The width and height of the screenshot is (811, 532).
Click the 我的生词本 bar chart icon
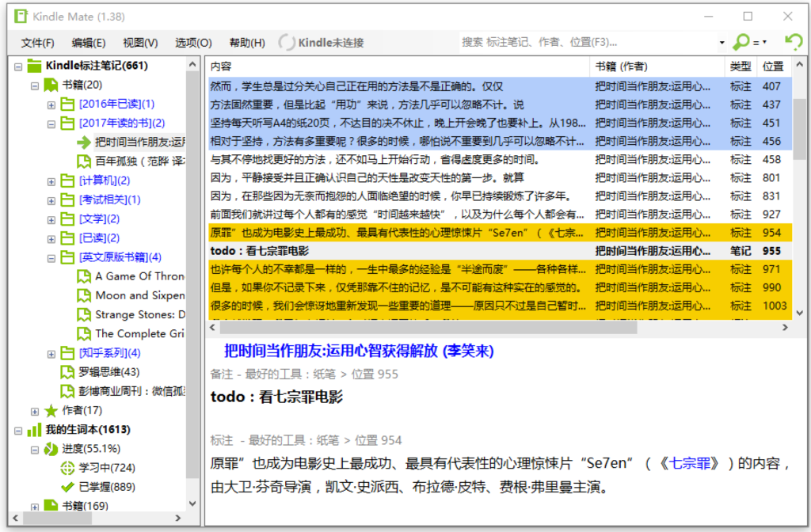(x=34, y=430)
